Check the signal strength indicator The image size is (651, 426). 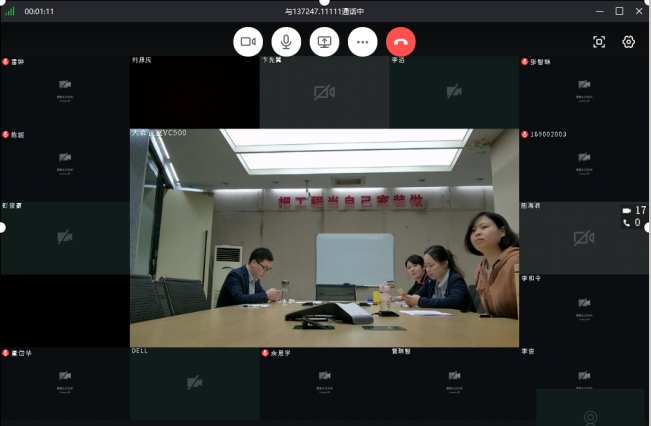point(10,11)
